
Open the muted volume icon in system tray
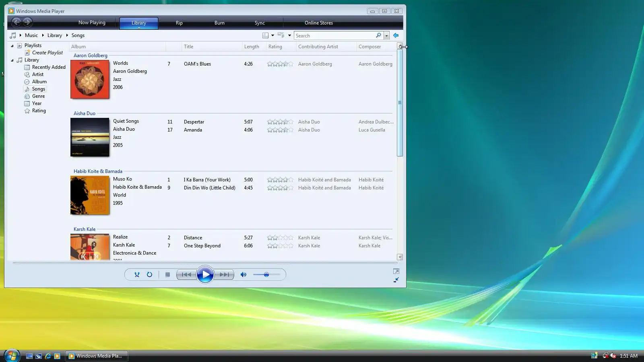(x=613, y=356)
